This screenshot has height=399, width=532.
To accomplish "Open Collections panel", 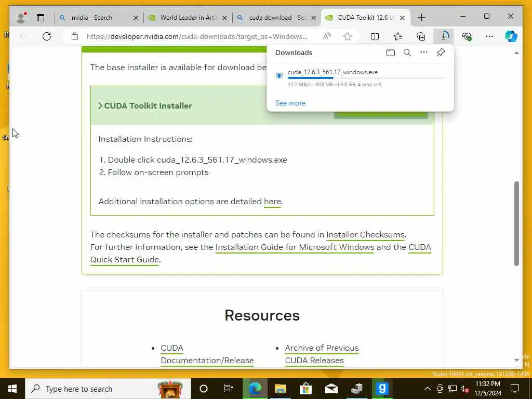I will (x=421, y=36).
